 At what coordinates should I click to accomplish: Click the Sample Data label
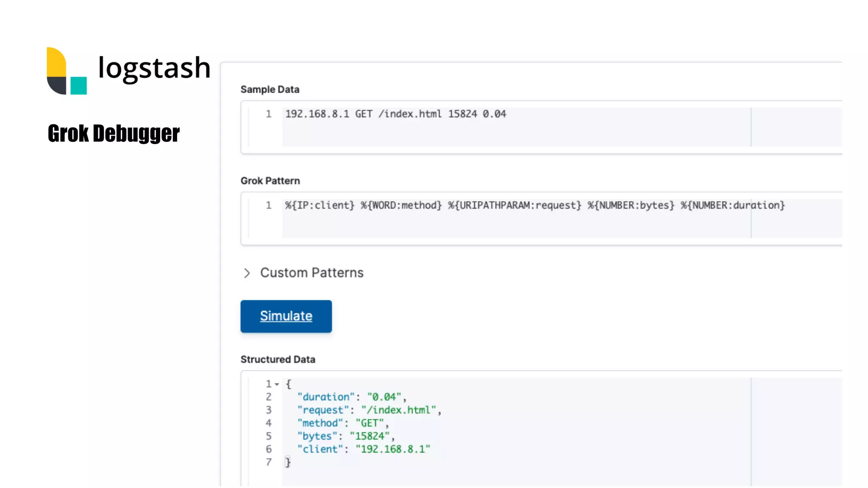pyautogui.click(x=270, y=89)
